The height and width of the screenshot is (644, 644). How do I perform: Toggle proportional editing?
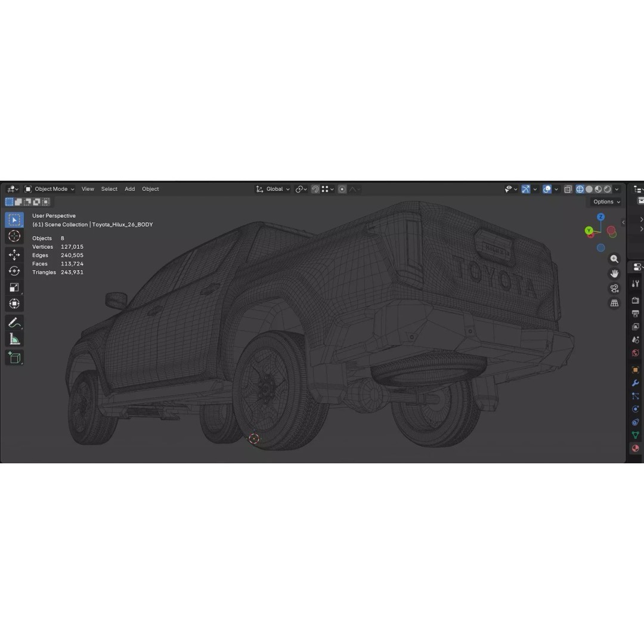tap(342, 190)
